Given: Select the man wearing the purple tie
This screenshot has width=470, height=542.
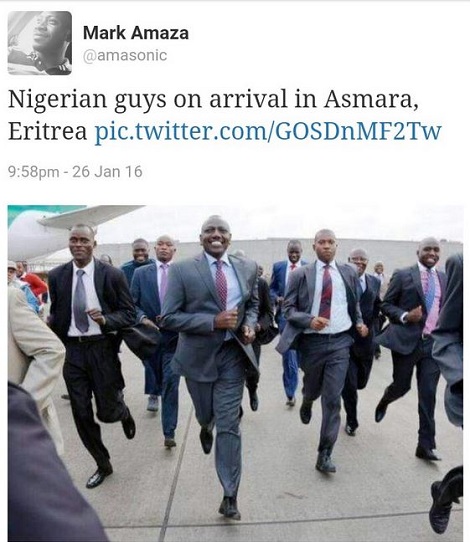Looking at the screenshot, I should [x=162, y=318].
